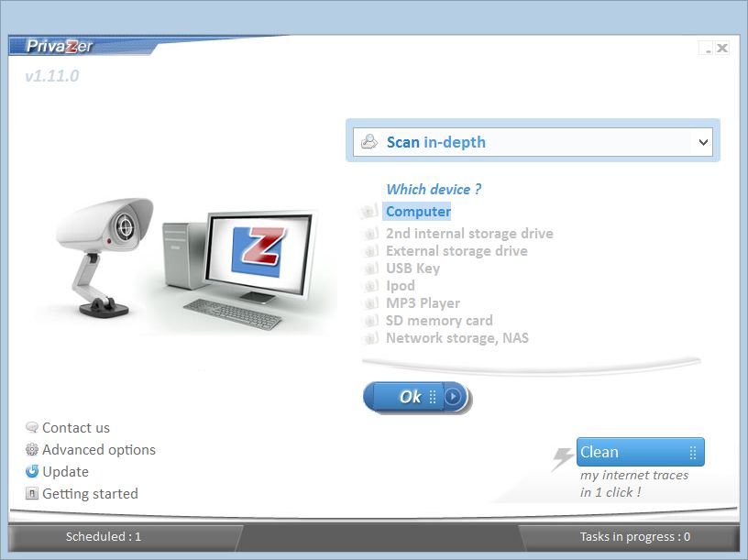The image size is (748, 560).
Task: Click the icon beside 2nd internal storage drive
Action: coord(370,234)
